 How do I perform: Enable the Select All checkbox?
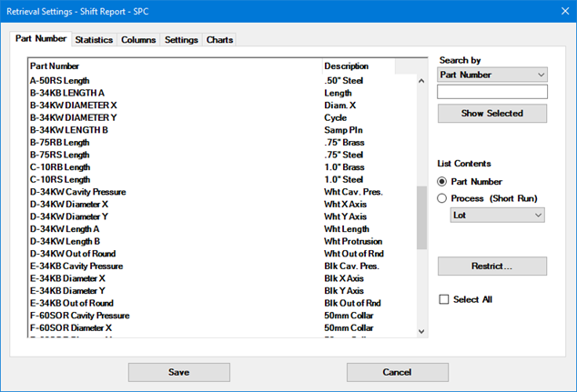[x=444, y=299]
